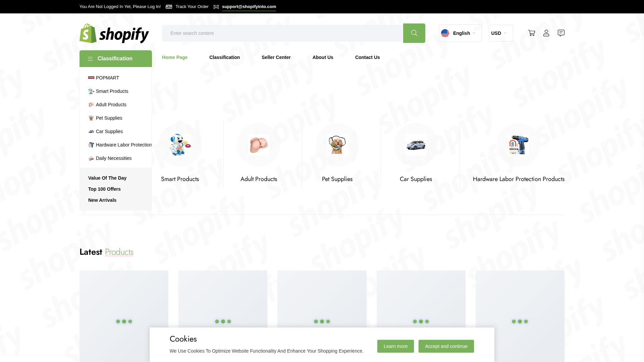This screenshot has width=644, height=362.
Task: Click the hamburger icon beside Classification
Action: click(90, 59)
